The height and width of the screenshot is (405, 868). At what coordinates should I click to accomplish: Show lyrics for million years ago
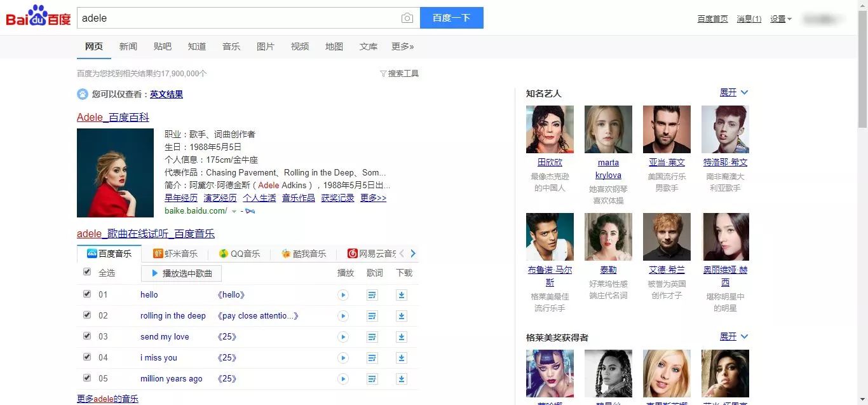click(372, 379)
